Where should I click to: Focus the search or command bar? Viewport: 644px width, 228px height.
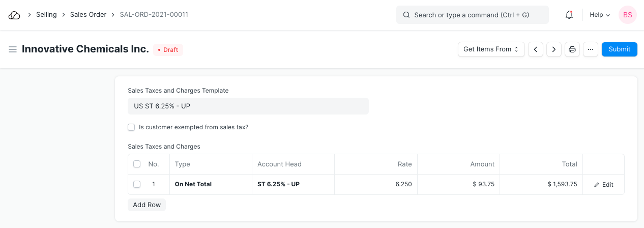(472, 15)
